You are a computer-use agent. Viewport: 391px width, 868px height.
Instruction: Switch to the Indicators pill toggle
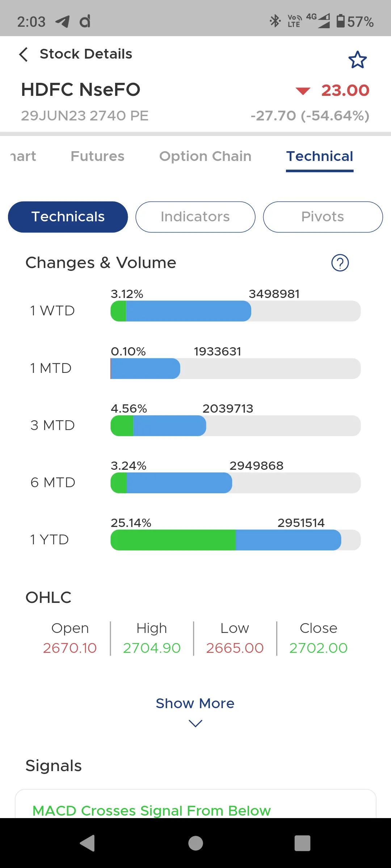pyautogui.click(x=195, y=217)
